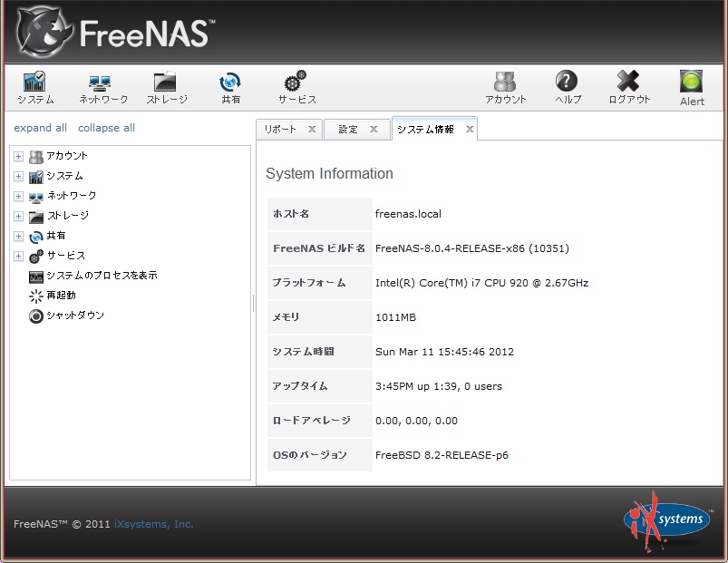The width and height of the screenshot is (728, 563).
Task: Expand the システム tree node
Action: point(18,177)
